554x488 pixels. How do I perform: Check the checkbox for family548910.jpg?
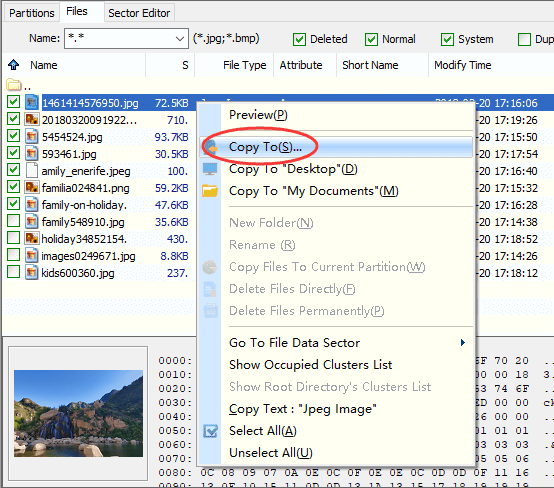(13, 221)
